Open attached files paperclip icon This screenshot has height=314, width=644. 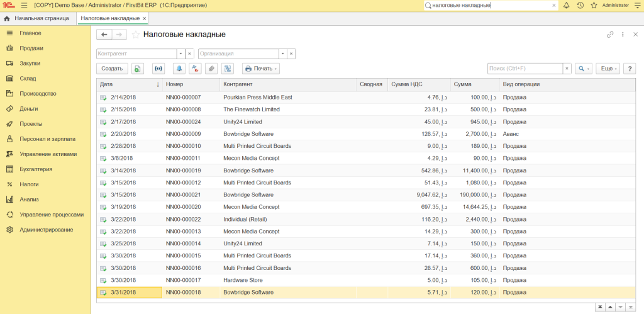211,69
